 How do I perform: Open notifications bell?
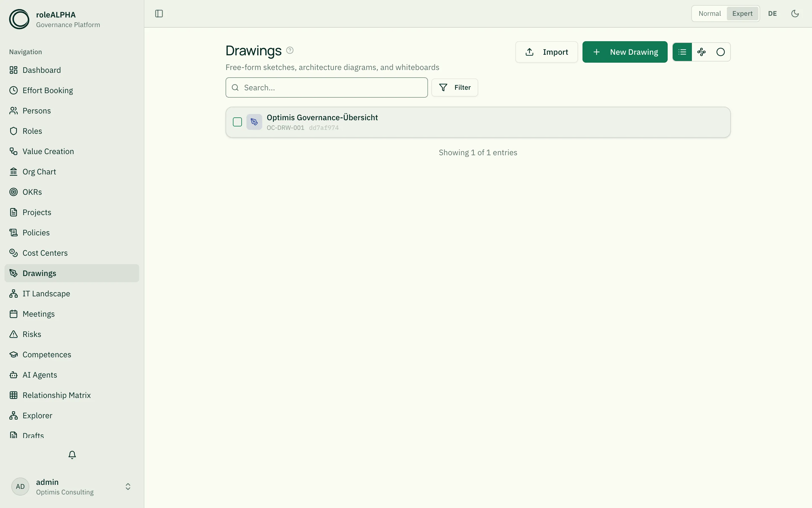pos(72,455)
